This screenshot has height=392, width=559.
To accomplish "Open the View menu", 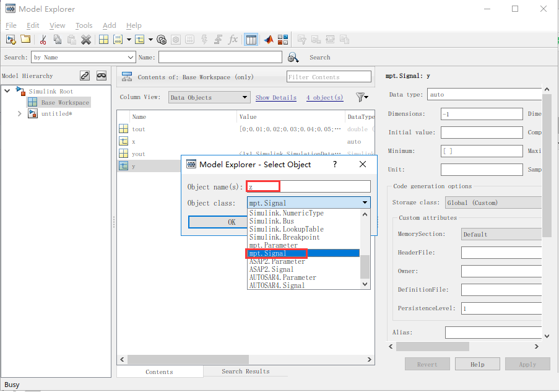I will pos(58,25).
